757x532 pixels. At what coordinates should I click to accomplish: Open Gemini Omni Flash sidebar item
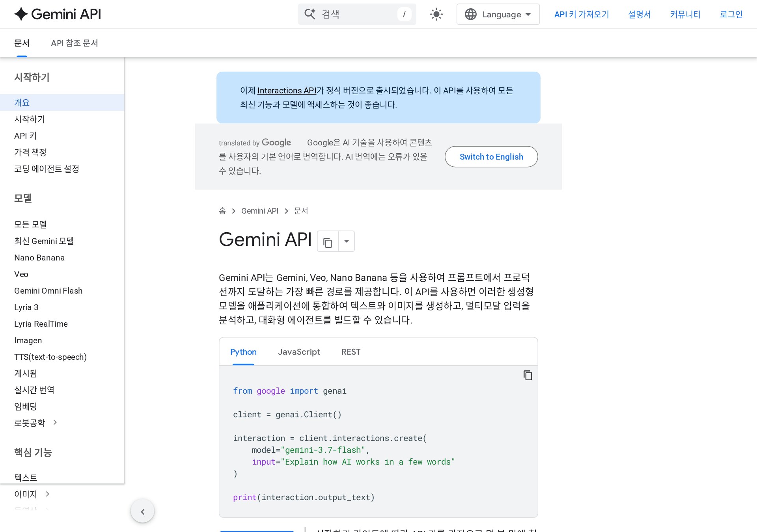tap(48, 290)
